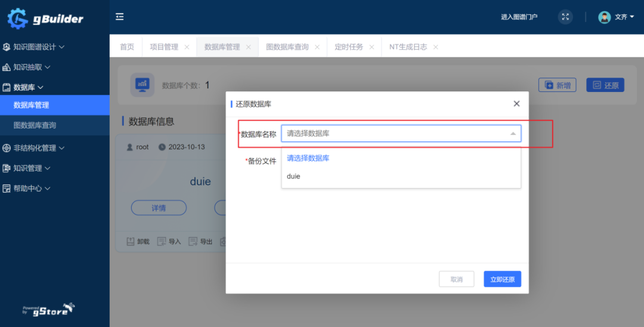Toggle fullscreen mode icon
The image size is (644, 327).
coord(565,17)
